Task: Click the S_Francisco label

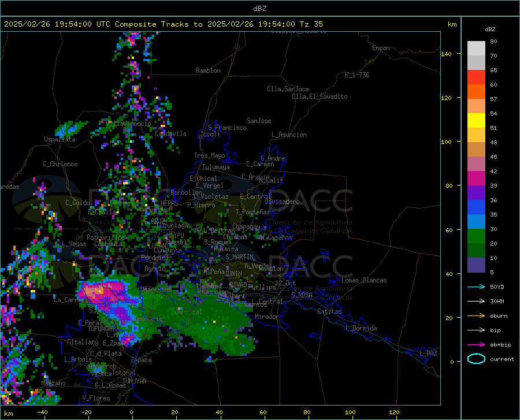Action: point(227,128)
